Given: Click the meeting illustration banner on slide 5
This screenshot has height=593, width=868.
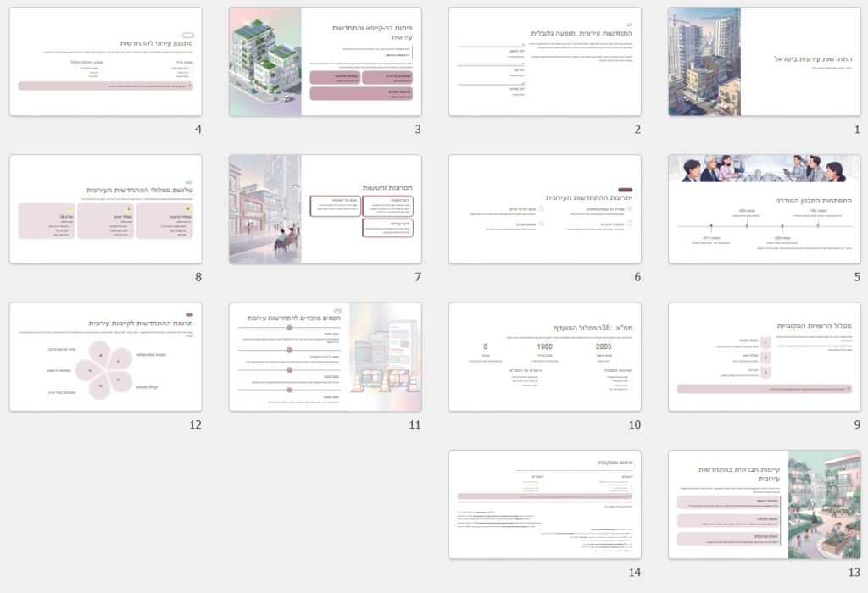Looking at the screenshot, I should pos(764,168).
